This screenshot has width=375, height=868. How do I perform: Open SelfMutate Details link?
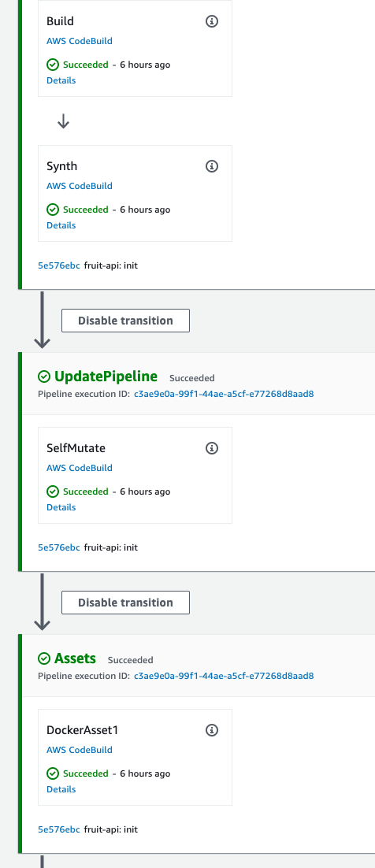(x=61, y=507)
